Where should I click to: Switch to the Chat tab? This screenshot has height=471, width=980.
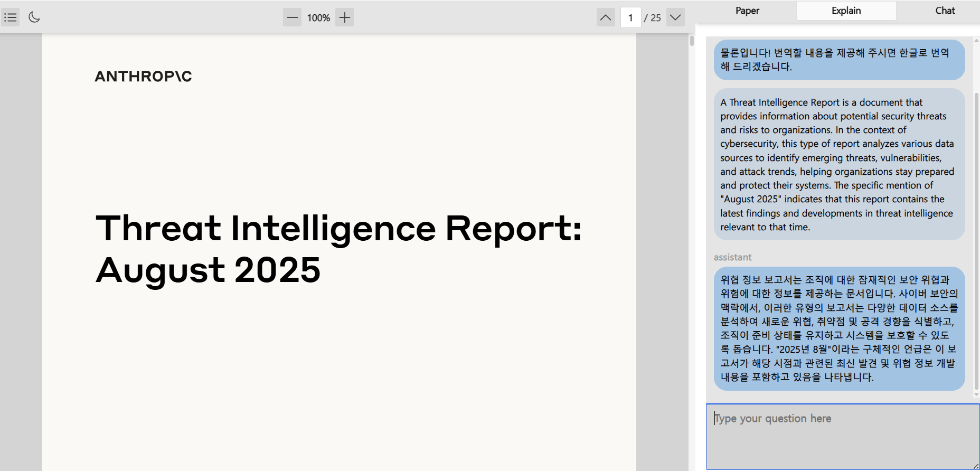tap(945, 11)
